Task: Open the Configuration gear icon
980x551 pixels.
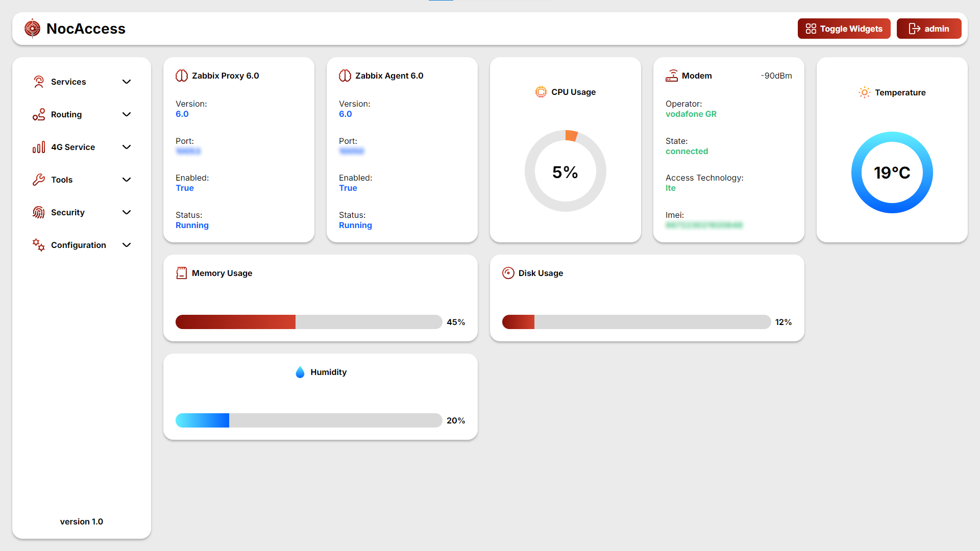Action: tap(39, 245)
